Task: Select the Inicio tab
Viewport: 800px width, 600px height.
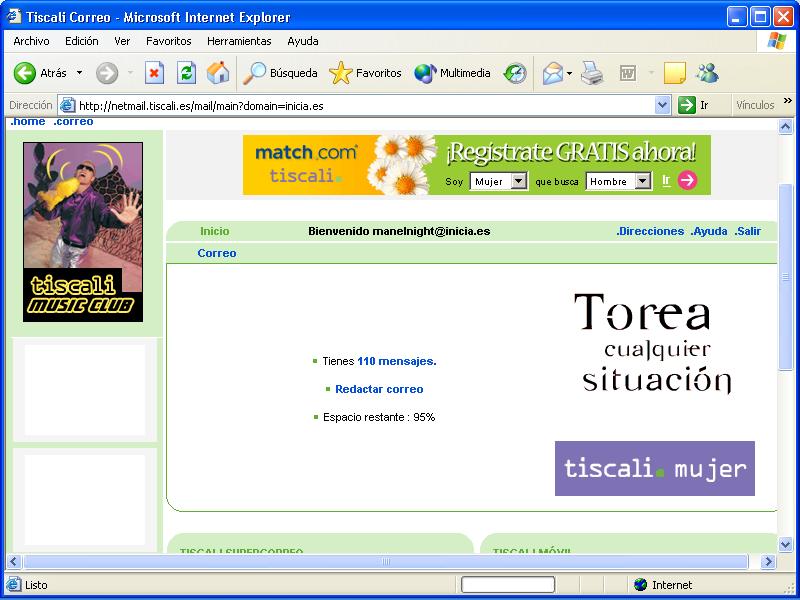Action: (214, 231)
